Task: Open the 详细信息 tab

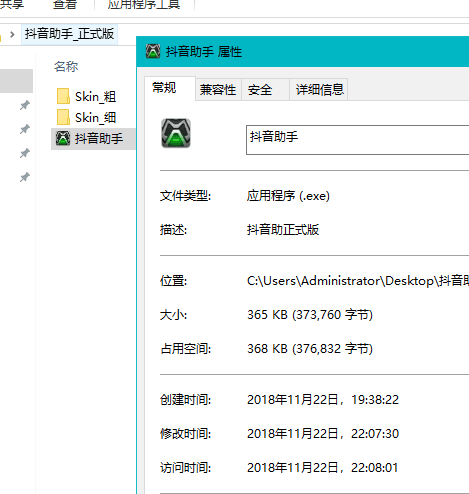Action: (319, 90)
